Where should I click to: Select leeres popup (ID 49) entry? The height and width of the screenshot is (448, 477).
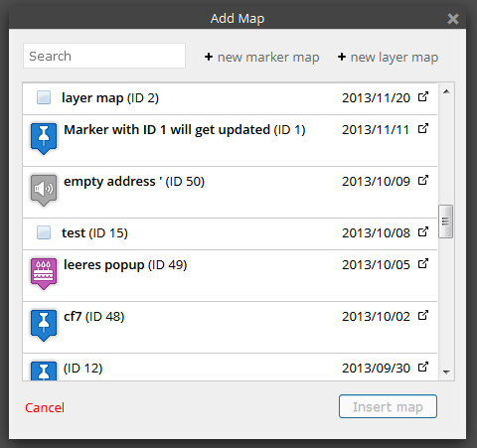coord(231,276)
